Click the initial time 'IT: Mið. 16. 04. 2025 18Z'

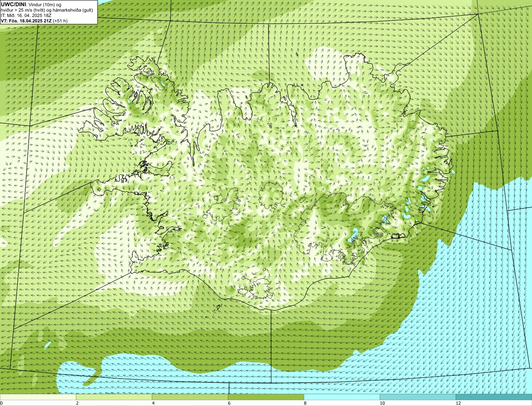(x=26, y=15)
